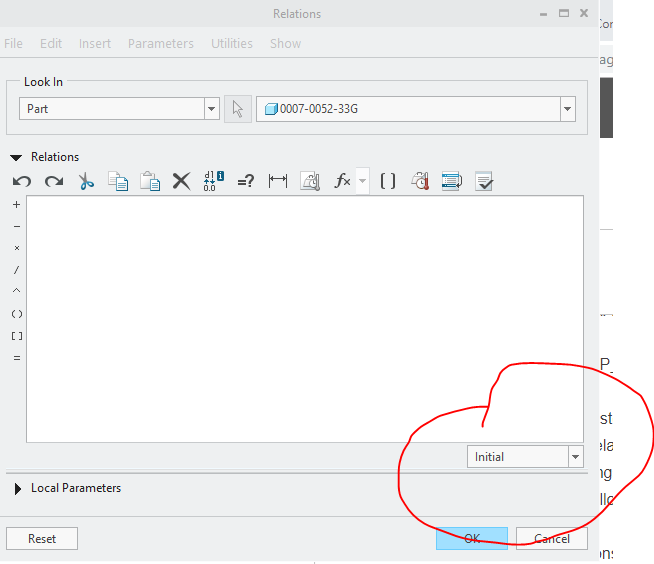Insert equals sign from side palette

point(17,358)
